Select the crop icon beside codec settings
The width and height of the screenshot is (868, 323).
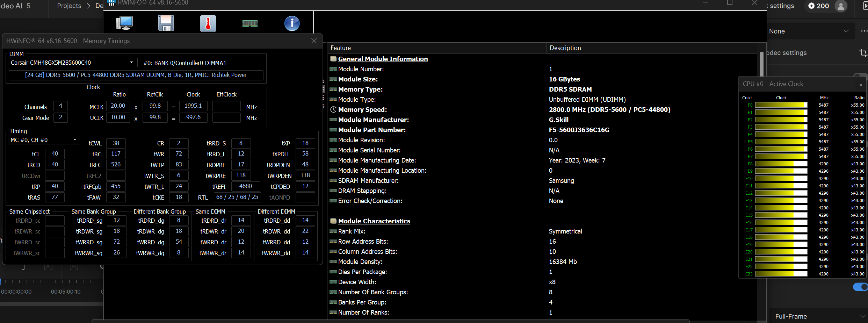[863, 53]
